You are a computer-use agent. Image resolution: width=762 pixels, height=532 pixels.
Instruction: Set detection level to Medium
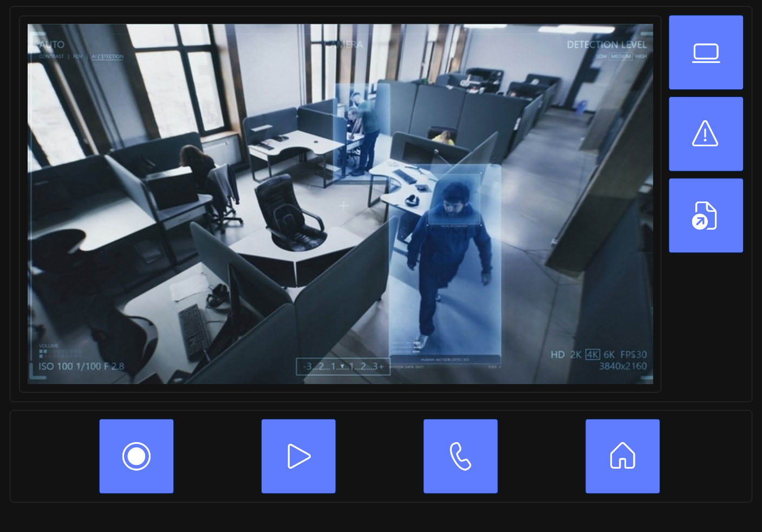point(621,56)
